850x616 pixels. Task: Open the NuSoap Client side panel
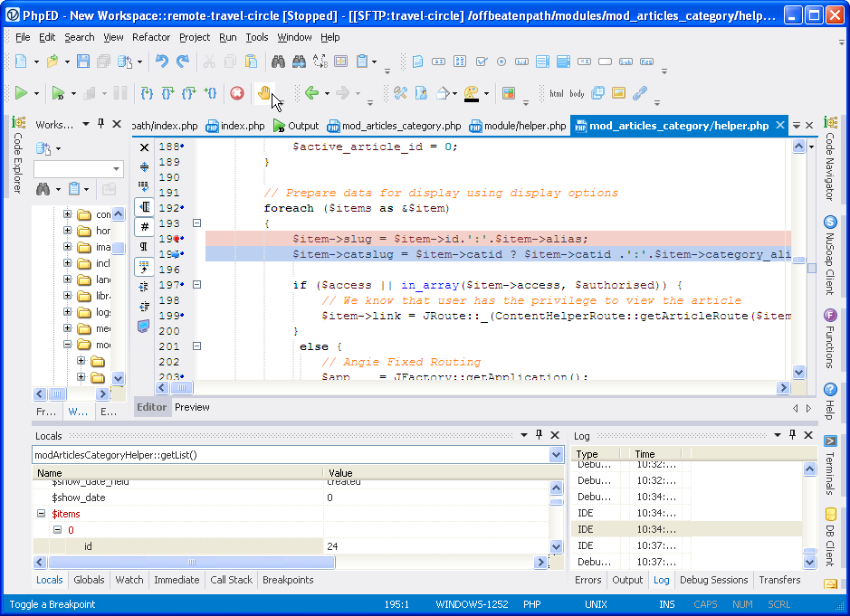pyautogui.click(x=830, y=256)
